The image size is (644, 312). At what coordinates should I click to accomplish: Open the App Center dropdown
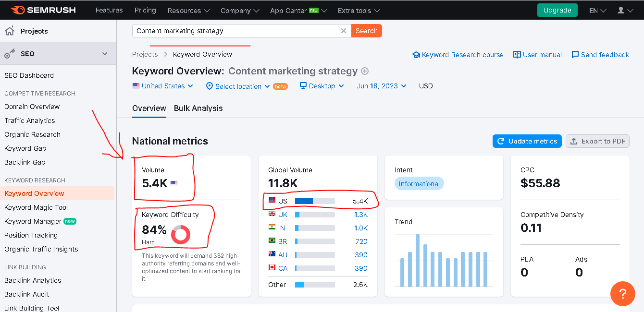(x=298, y=10)
